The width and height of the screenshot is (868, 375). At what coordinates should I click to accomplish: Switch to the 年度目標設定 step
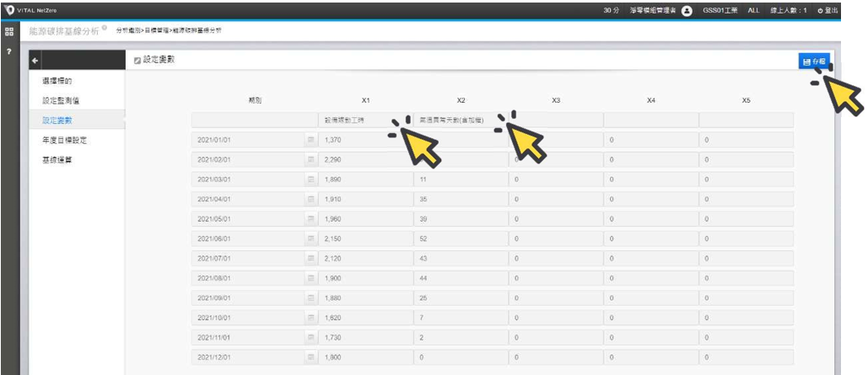[65, 140]
